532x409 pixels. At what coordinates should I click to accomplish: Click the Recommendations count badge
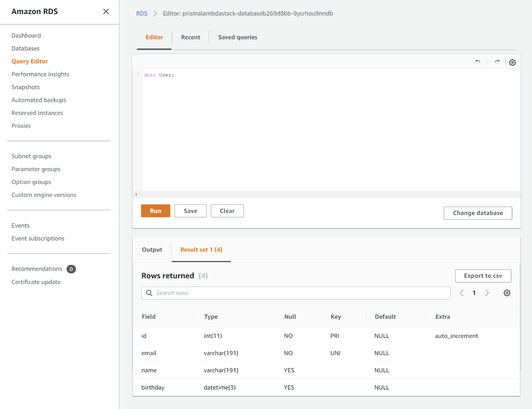coord(71,269)
